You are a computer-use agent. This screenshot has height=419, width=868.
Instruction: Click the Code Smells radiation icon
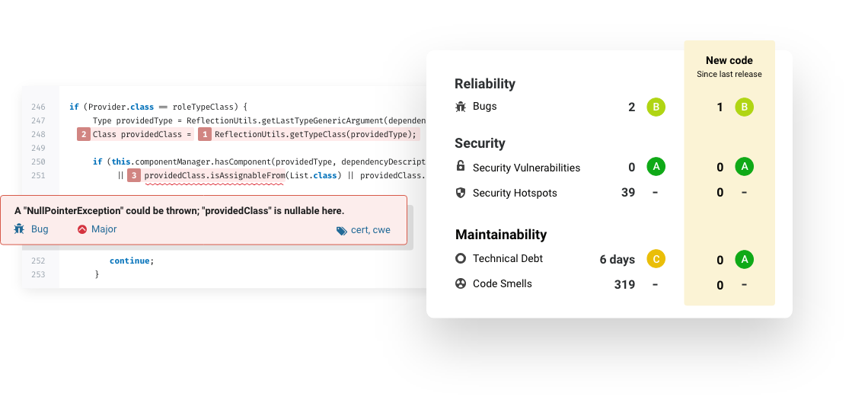(461, 283)
